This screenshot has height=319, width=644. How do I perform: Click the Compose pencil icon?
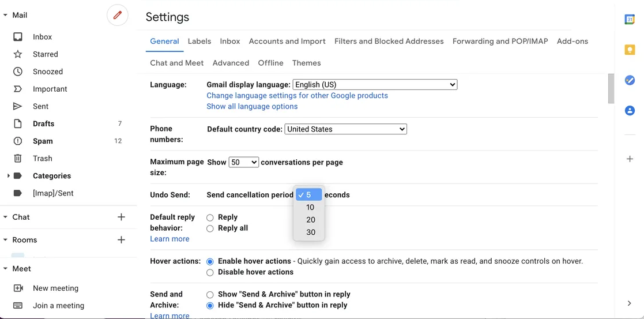pos(118,15)
